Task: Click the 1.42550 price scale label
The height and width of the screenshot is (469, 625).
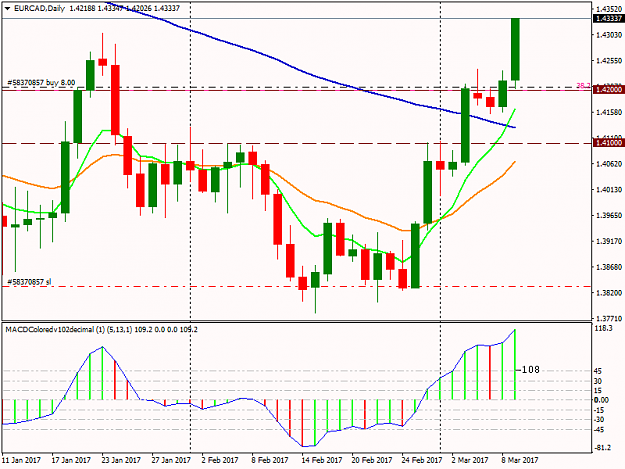Action: point(609,61)
